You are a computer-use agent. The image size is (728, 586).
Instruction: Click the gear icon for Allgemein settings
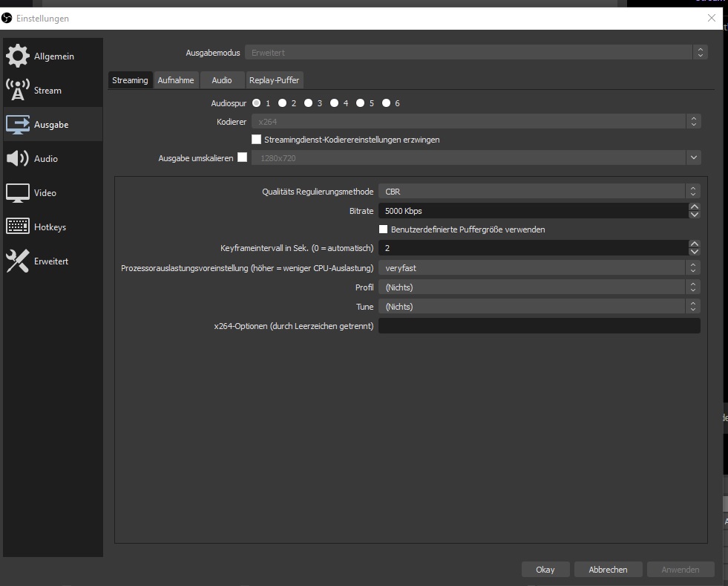pos(18,56)
